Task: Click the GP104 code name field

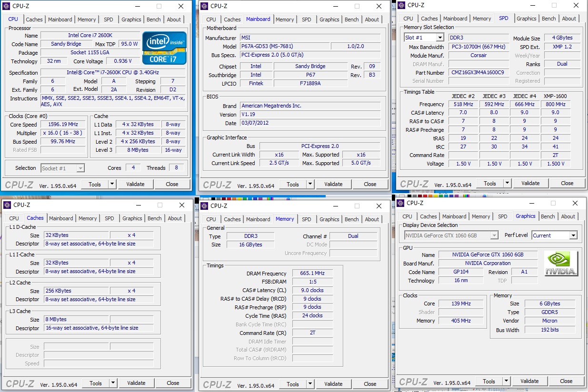Action: tap(460, 272)
